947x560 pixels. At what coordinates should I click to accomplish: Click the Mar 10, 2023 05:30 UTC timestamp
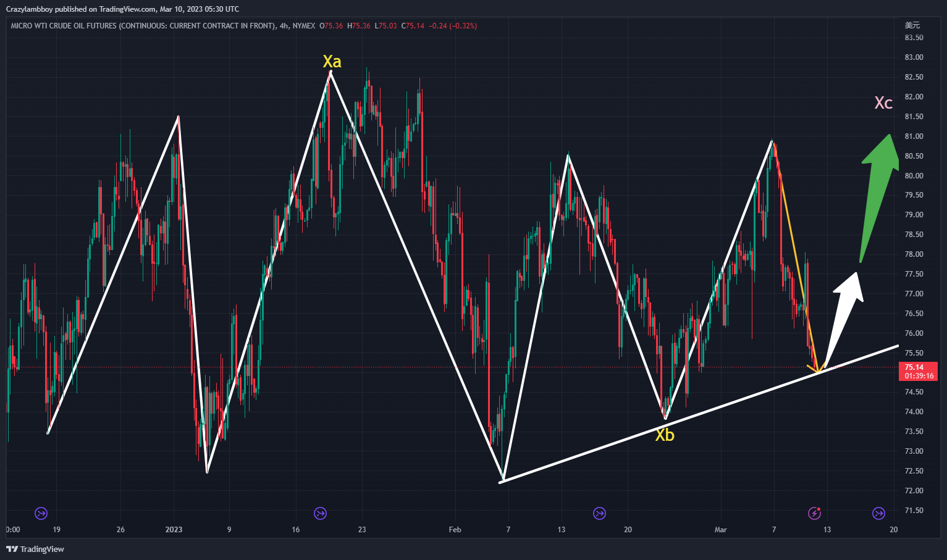pyautogui.click(x=199, y=9)
